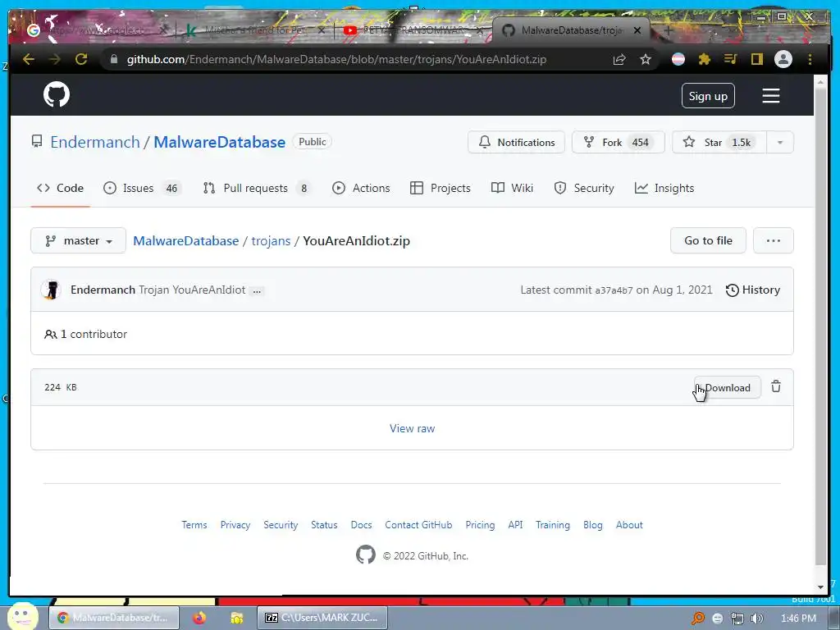The width and height of the screenshot is (840, 630).
Task: Open API footer link
Action: (x=515, y=525)
